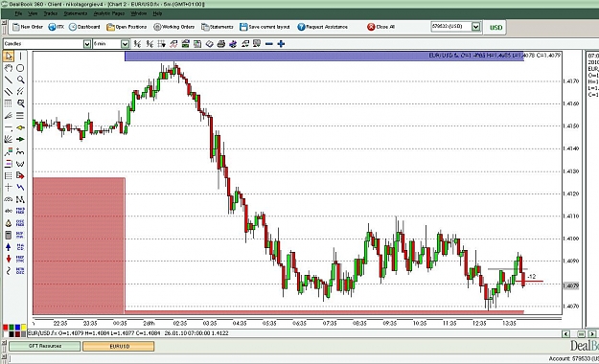
Task: Select the blue up arrow marker
Action: click(x=9, y=247)
